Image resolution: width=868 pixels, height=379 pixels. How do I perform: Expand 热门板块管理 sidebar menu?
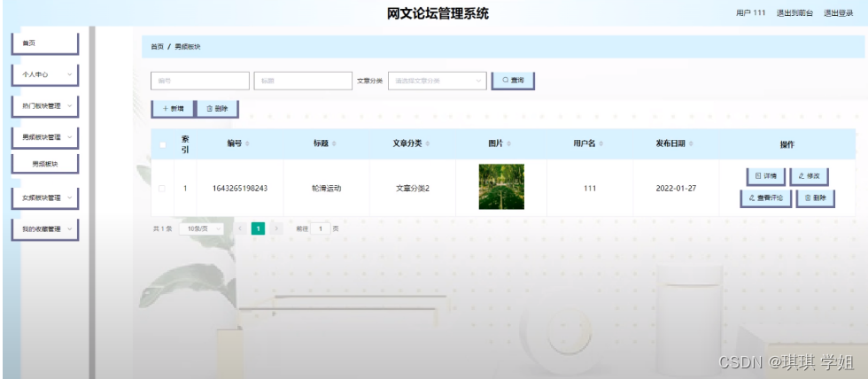[x=45, y=105]
